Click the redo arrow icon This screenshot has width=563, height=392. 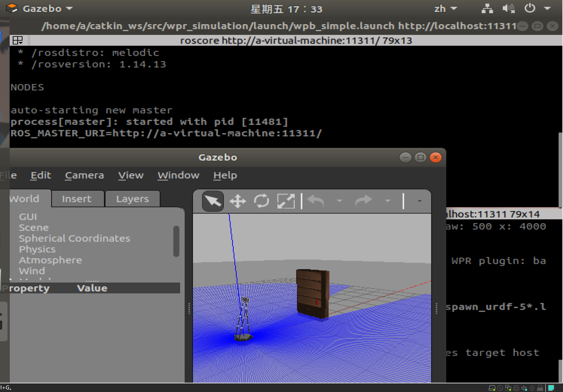pos(363,201)
